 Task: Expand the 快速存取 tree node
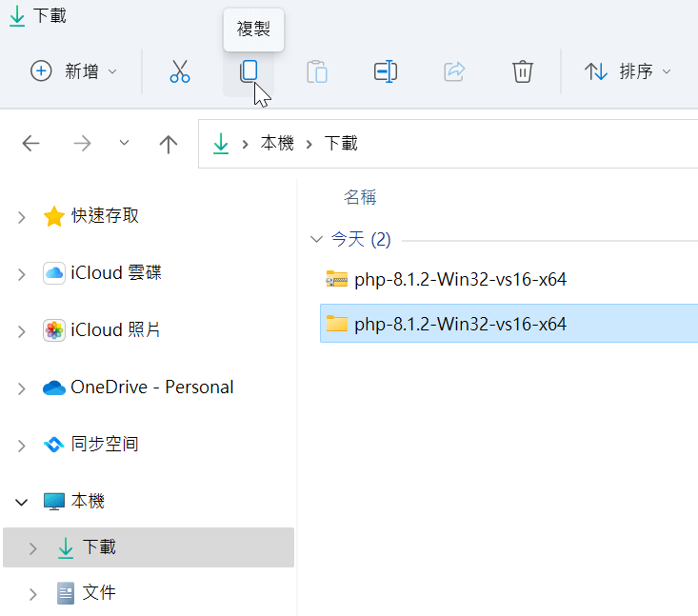(21, 217)
